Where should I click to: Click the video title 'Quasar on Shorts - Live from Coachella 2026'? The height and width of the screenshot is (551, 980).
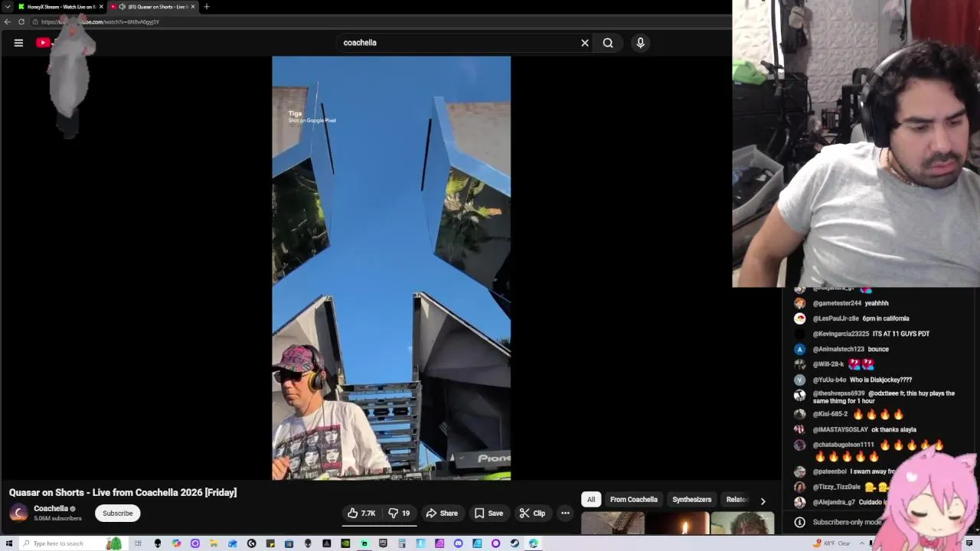click(x=123, y=493)
